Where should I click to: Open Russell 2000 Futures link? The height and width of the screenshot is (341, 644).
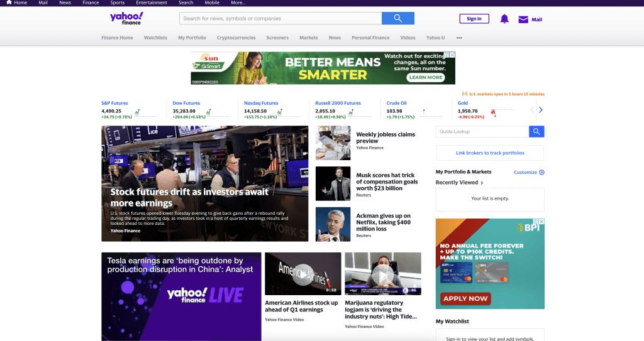point(338,103)
